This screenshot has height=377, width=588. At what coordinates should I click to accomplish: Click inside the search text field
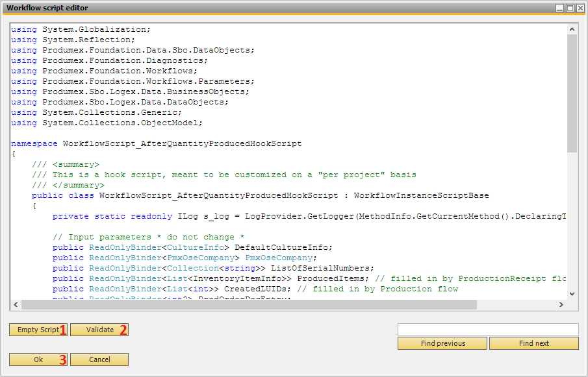(487, 328)
